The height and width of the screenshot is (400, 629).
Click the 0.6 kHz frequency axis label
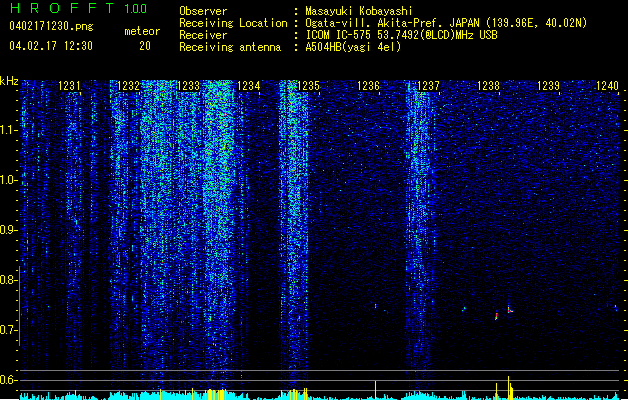pos(9,380)
